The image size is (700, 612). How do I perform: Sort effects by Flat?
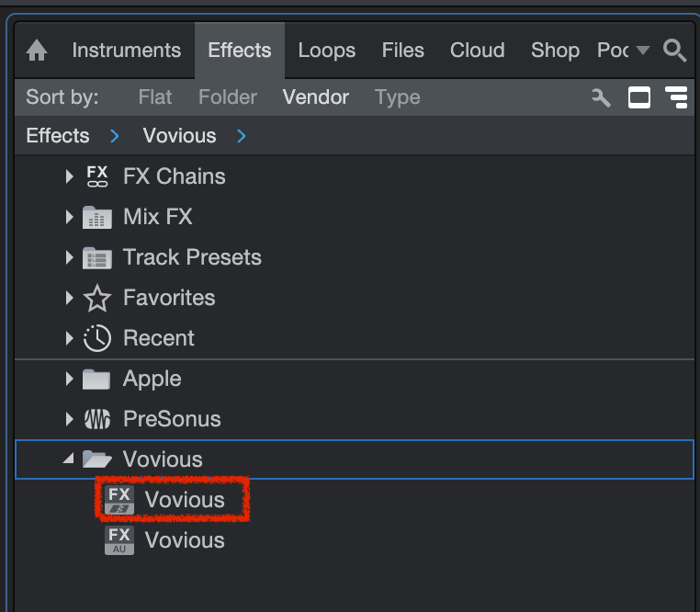tap(155, 97)
